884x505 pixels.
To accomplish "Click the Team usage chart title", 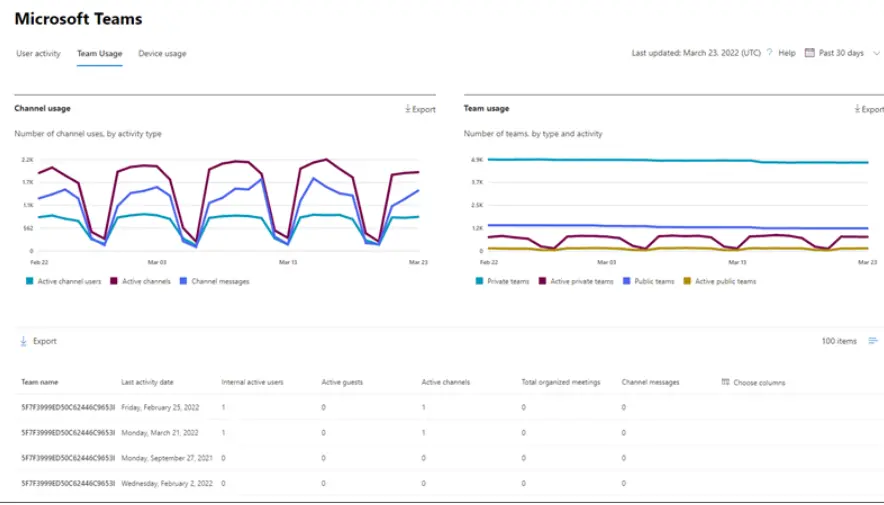I will pos(487,108).
